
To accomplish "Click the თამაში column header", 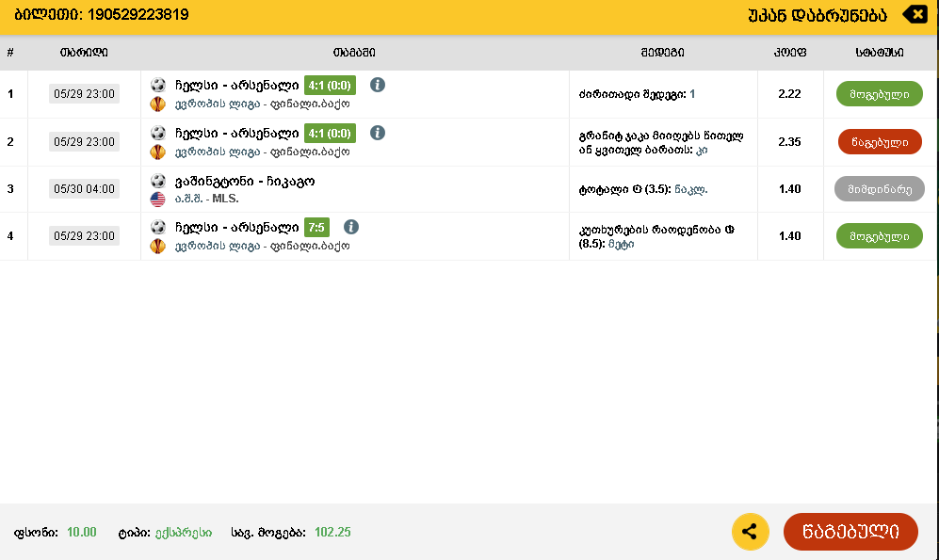I will (354, 53).
